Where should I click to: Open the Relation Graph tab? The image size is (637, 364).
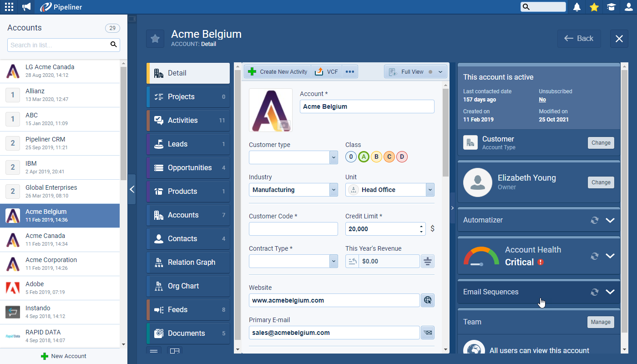(x=189, y=263)
